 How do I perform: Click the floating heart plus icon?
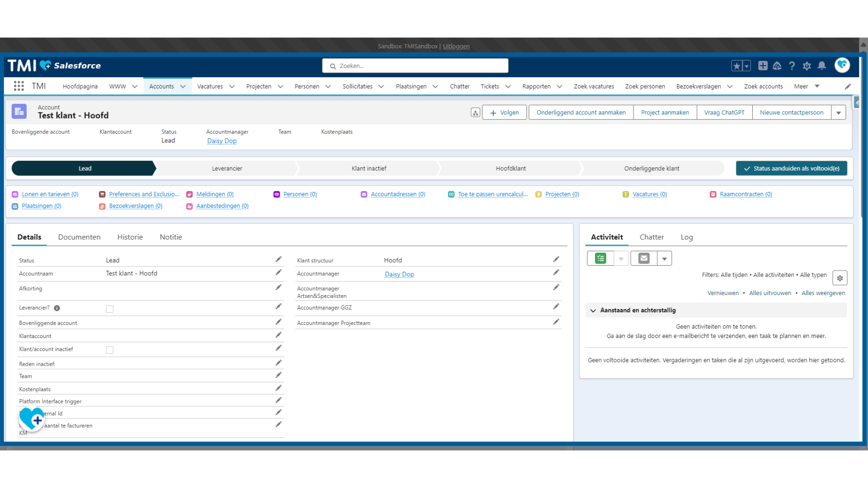pyautogui.click(x=32, y=419)
